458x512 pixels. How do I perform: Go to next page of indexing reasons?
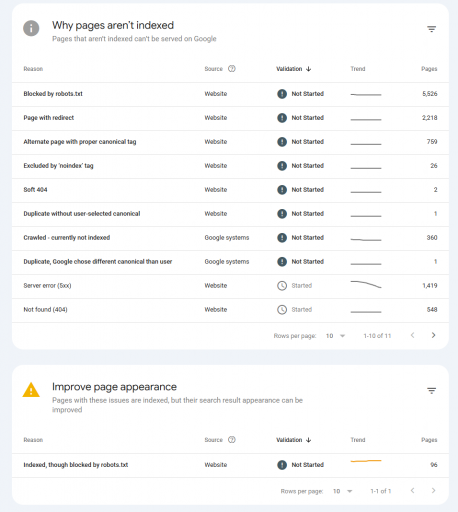(x=433, y=335)
